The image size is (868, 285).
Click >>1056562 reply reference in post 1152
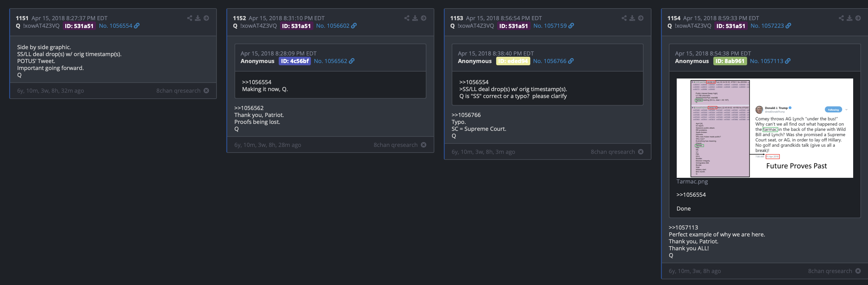coord(249,108)
